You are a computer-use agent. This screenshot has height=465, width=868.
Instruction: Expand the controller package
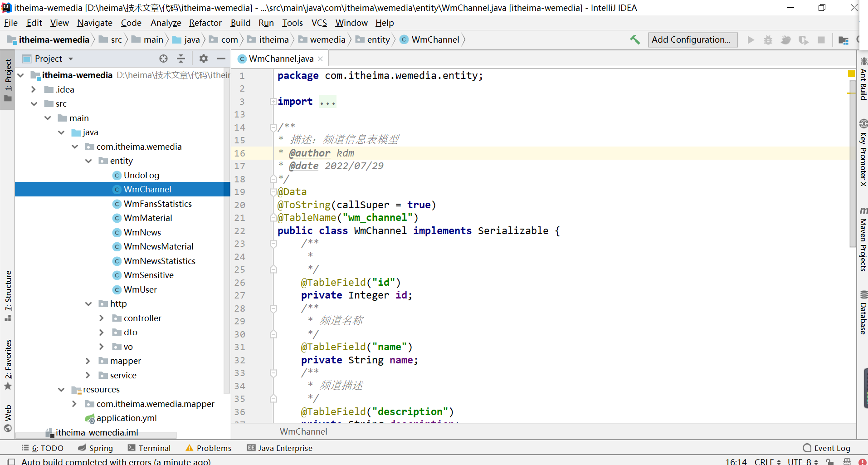pos(102,318)
